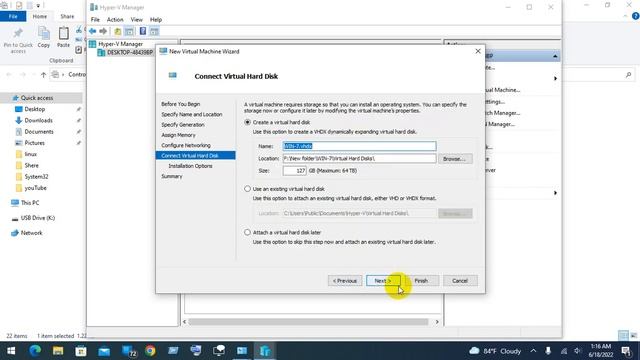The height and width of the screenshot is (360, 640).
Task: Click Paste icon in Explorer ribbon
Action: pyautogui.click(x=63, y=37)
